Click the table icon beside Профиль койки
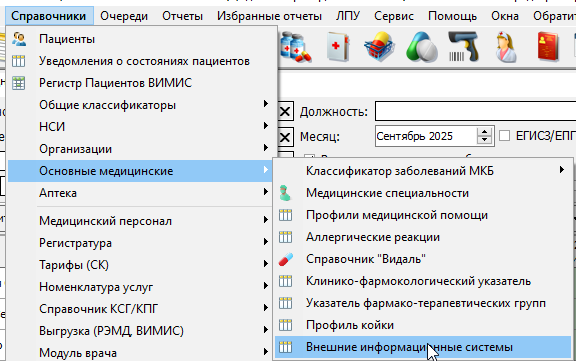This screenshot has width=576, height=361. tap(285, 325)
